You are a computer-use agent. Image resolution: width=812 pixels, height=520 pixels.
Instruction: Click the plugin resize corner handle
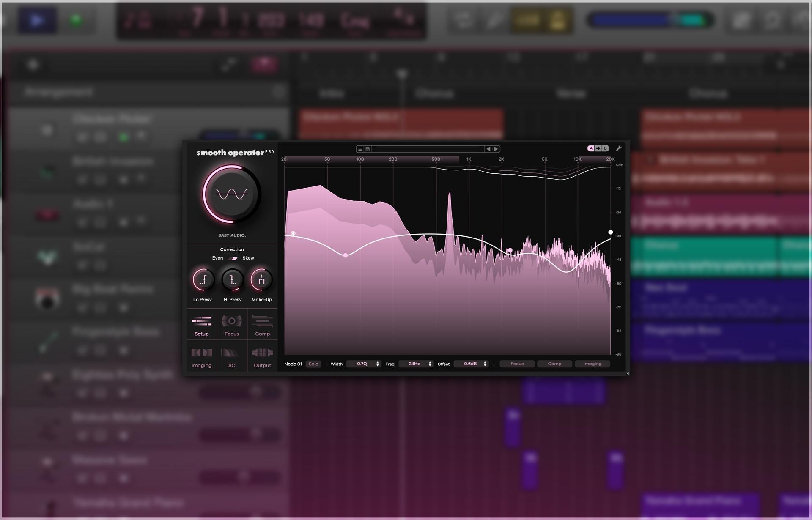[x=627, y=373]
